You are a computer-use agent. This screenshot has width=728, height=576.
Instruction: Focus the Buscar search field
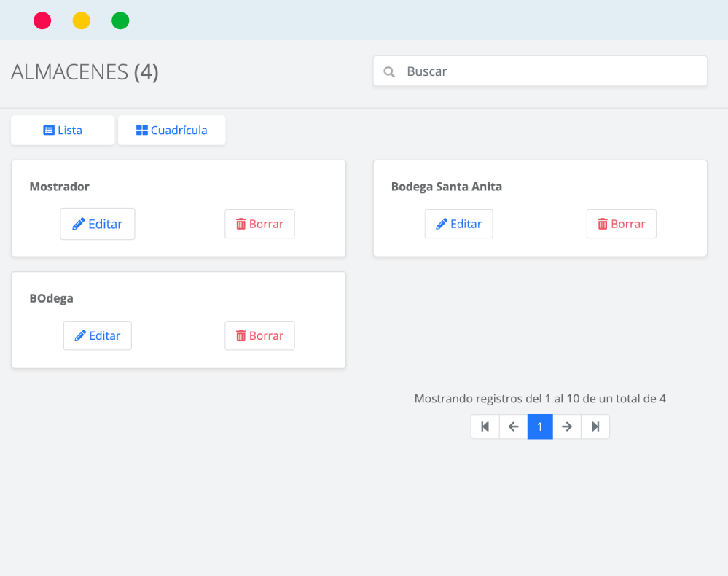[x=540, y=71]
